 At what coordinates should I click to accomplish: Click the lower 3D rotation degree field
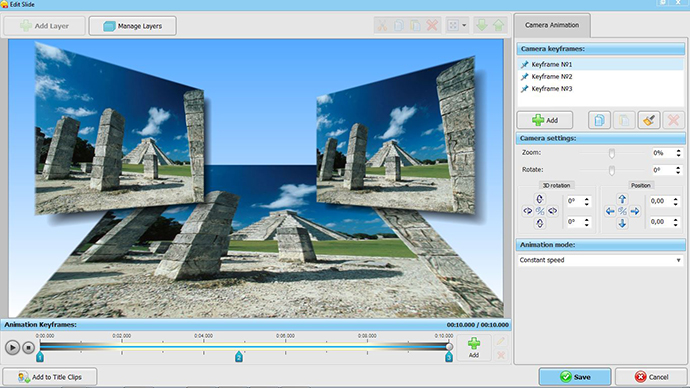[574, 222]
